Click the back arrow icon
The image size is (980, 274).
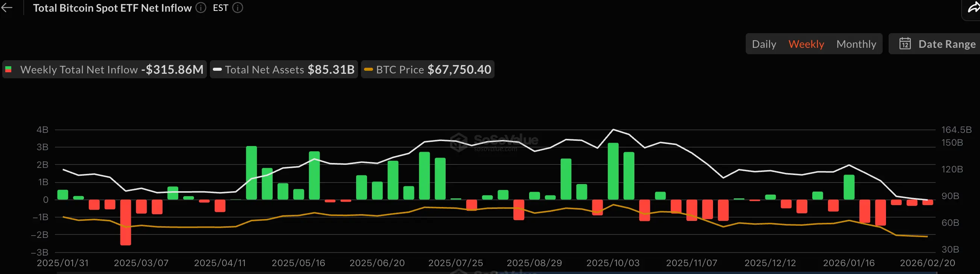[7, 8]
